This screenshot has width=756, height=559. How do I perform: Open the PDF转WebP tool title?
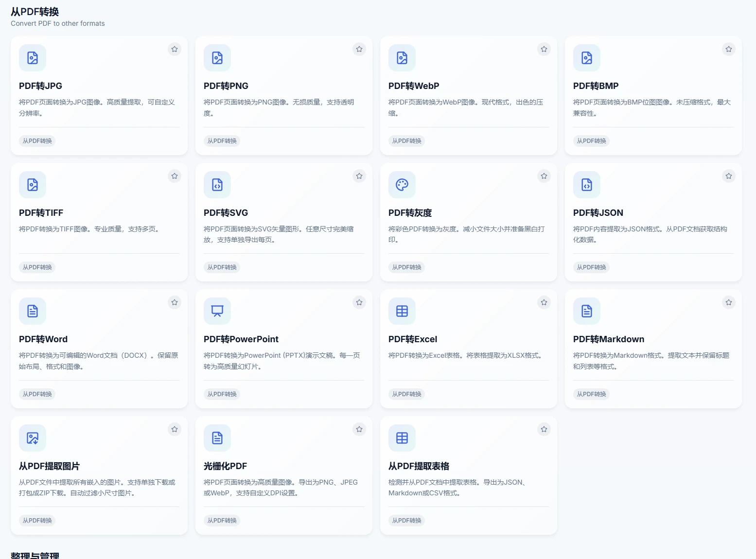point(414,86)
